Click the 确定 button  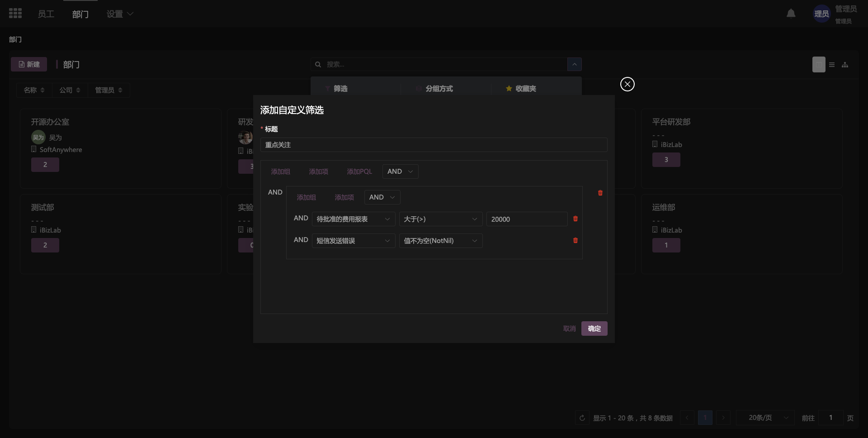point(594,328)
